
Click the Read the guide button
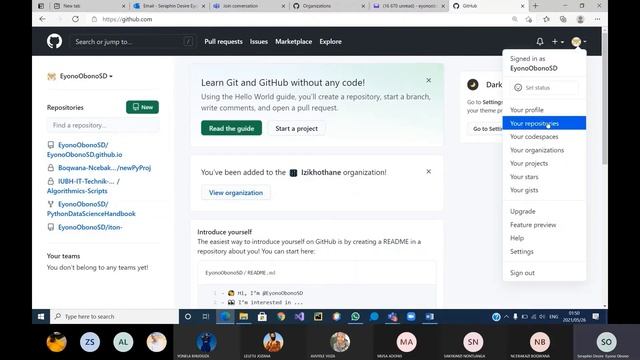231,128
